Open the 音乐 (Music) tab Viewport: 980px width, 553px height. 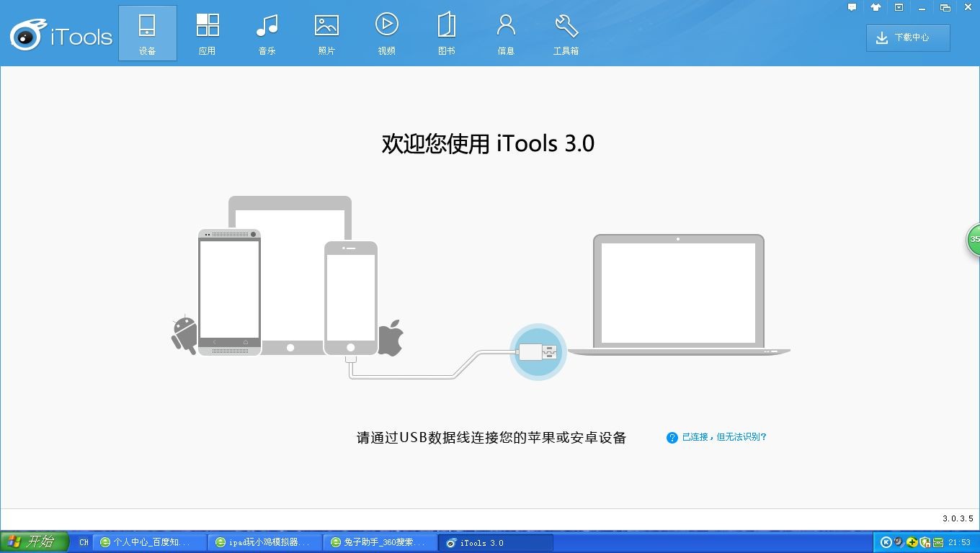267,33
